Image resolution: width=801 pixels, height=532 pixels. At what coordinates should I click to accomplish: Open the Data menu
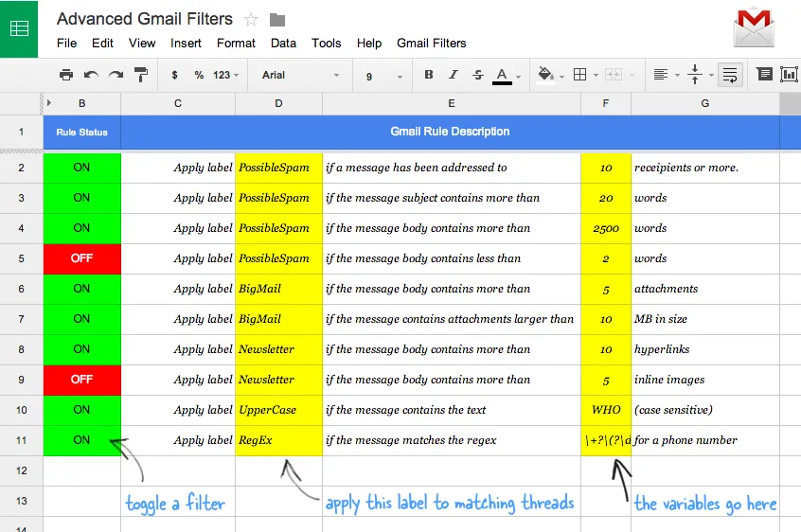pos(283,44)
